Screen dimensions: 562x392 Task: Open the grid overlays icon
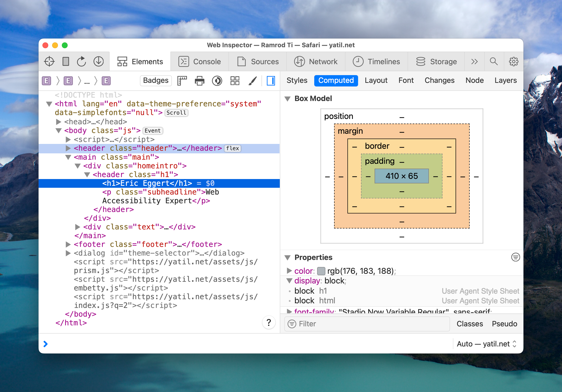(234, 81)
